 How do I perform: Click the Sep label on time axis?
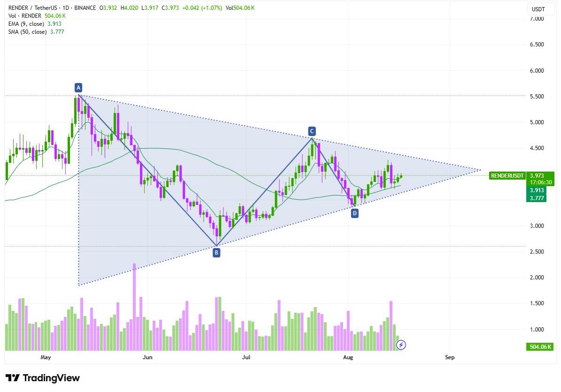pyautogui.click(x=450, y=357)
